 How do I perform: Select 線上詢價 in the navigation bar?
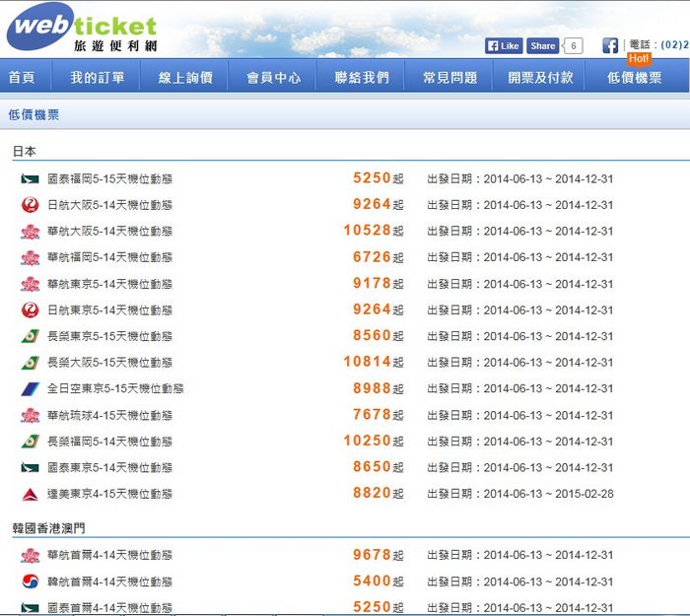[185, 78]
